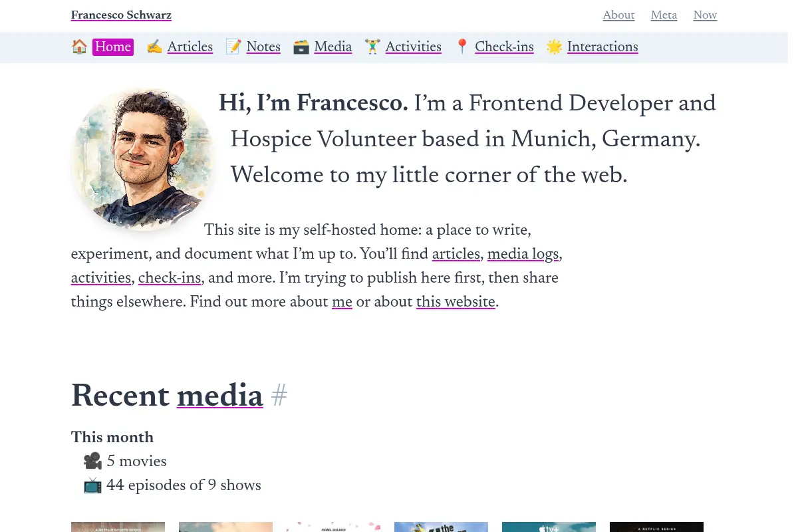Click the writing hand icon beside Articles

154,47
